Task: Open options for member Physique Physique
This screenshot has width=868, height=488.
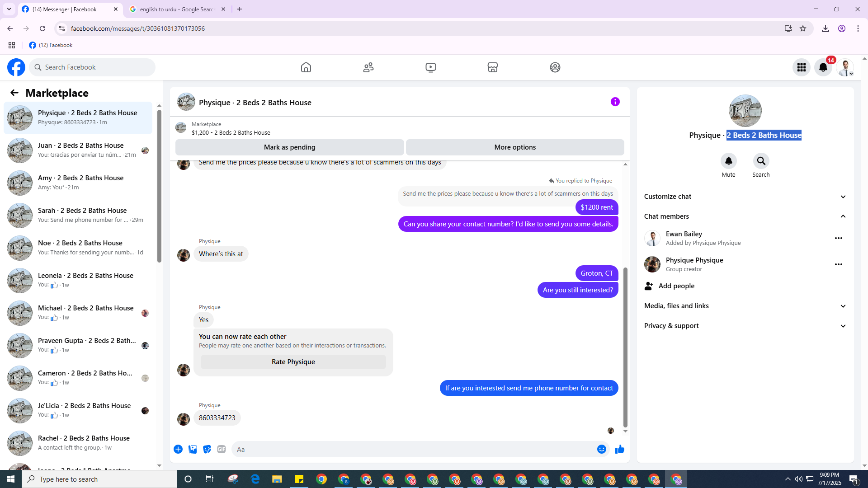Action: click(x=839, y=264)
